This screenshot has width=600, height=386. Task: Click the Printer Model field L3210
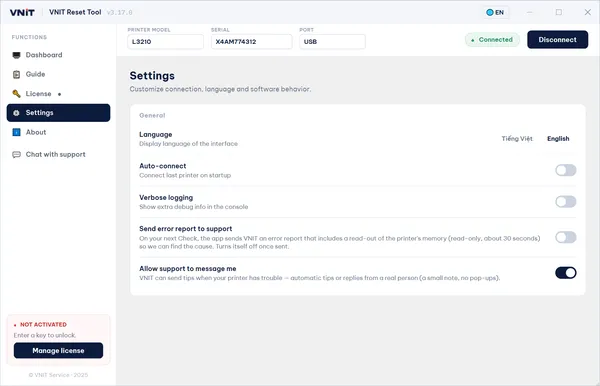(165, 42)
